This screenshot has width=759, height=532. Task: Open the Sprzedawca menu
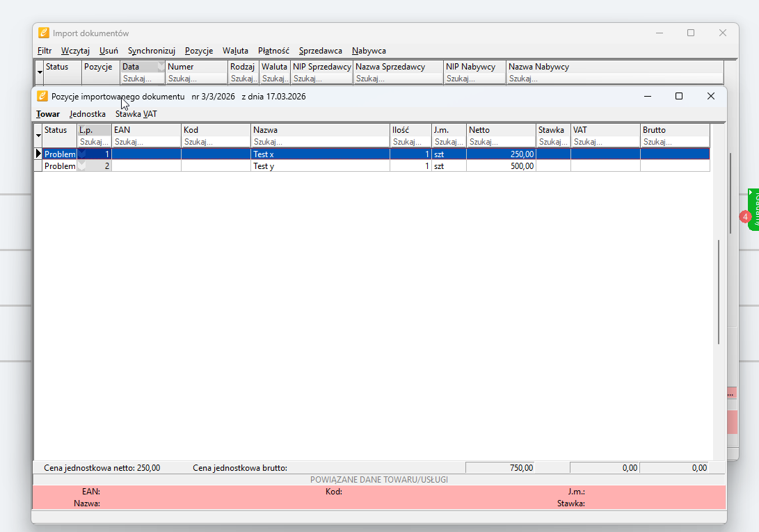coord(320,51)
